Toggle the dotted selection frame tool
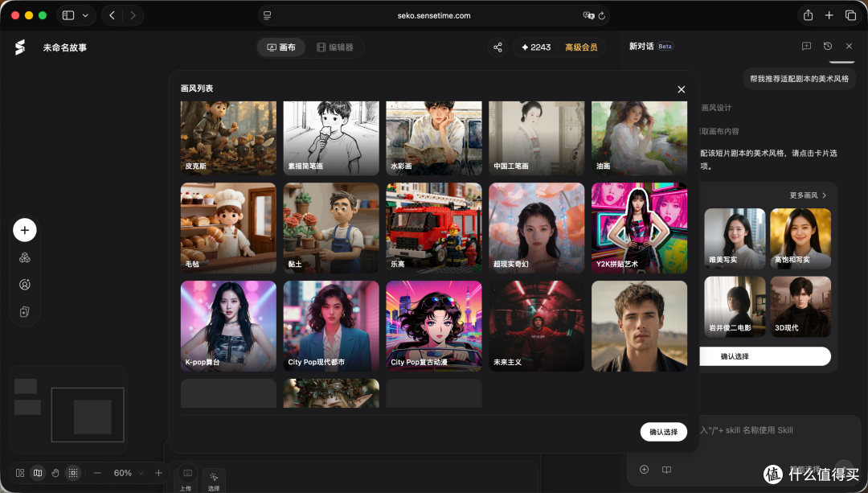 (73, 473)
